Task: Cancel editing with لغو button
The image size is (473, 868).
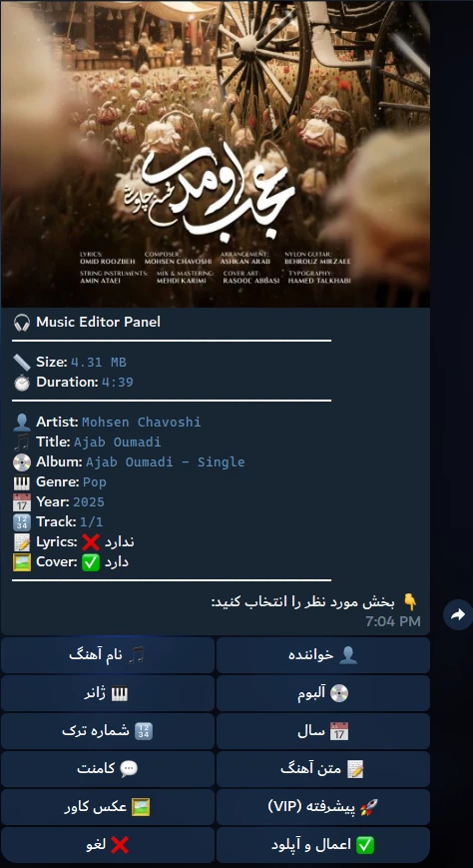Action: [x=108, y=845]
